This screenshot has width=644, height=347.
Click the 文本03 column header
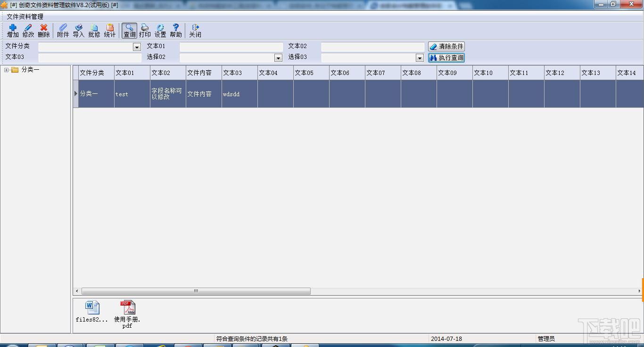point(239,73)
